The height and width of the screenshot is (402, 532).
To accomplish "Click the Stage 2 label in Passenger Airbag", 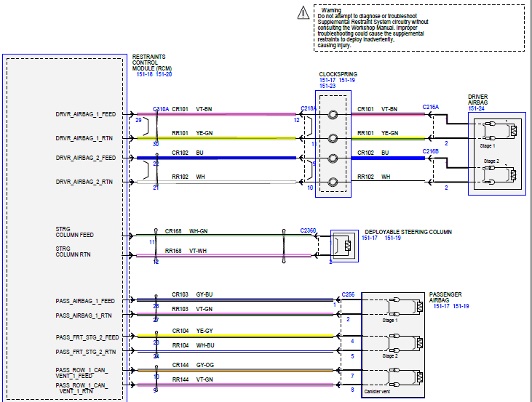I will pyautogui.click(x=390, y=356).
